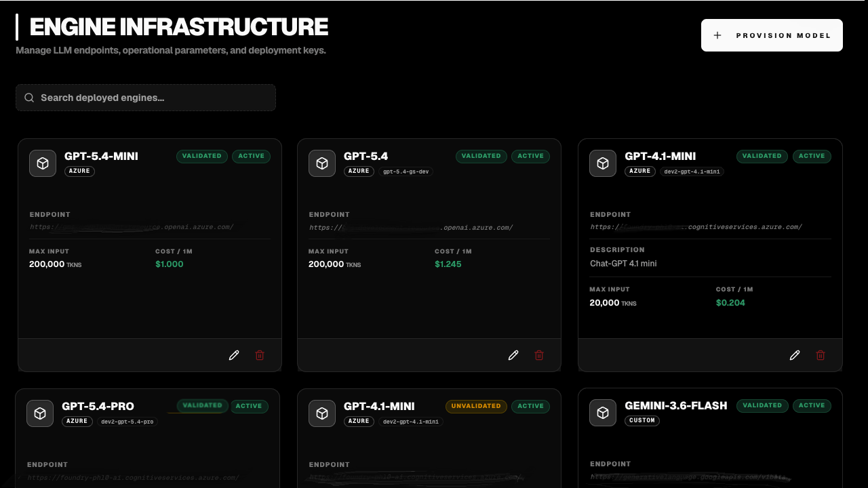The height and width of the screenshot is (488, 868).
Task: Click the $1.245 cost value
Action: (x=448, y=264)
